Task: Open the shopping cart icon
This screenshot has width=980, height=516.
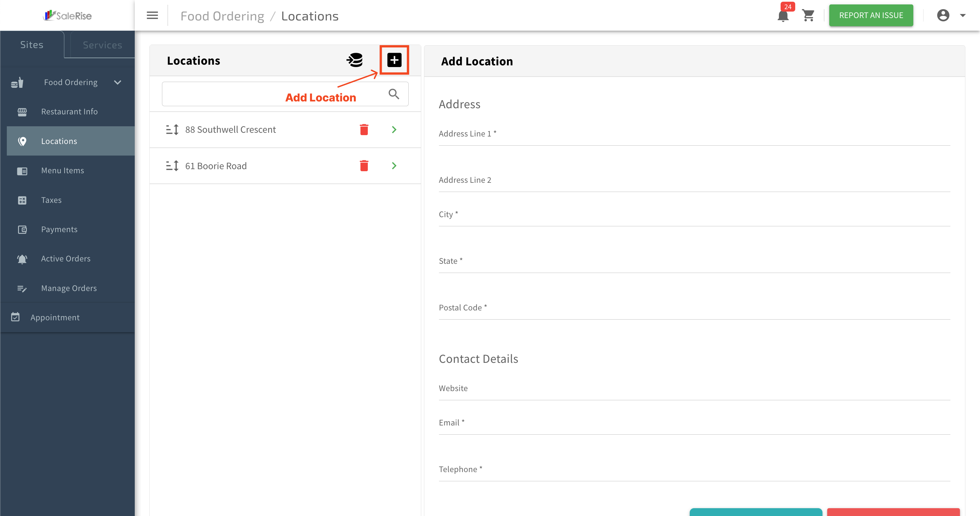Action: (x=808, y=16)
